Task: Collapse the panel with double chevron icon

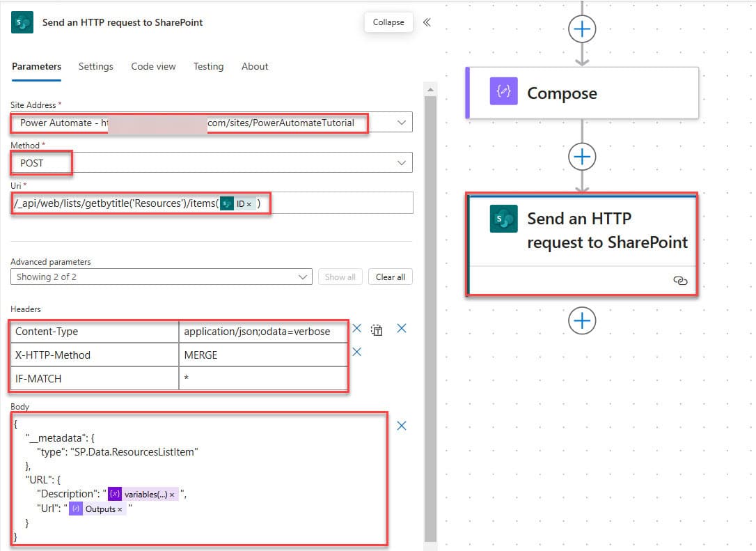Action: (x=427, y=22)
